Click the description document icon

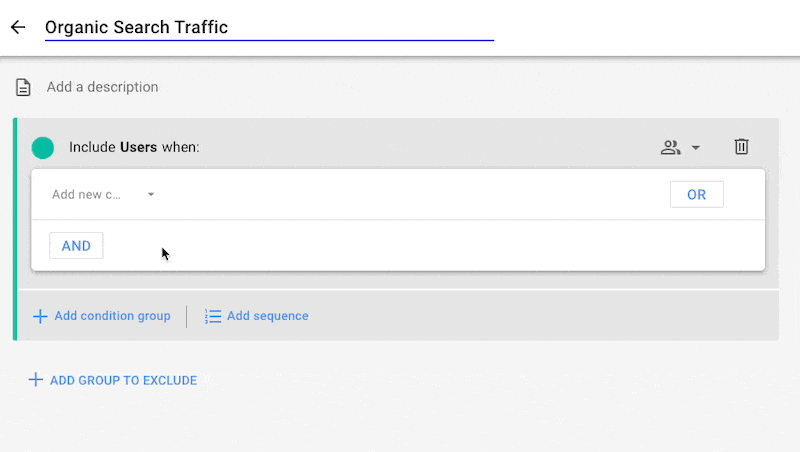tap(23, 88)
